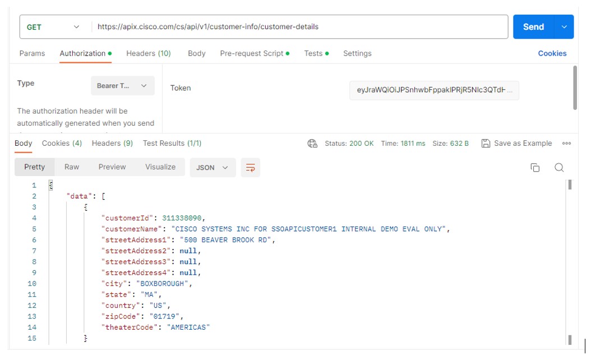
Task: Switch to the Headers (10) request tab
Action: (x=148, y=53)
